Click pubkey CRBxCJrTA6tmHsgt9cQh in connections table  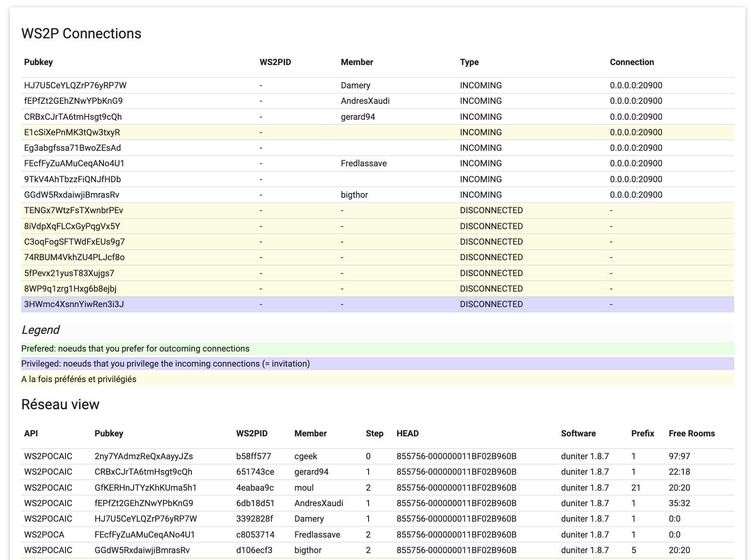click(73, 117)
